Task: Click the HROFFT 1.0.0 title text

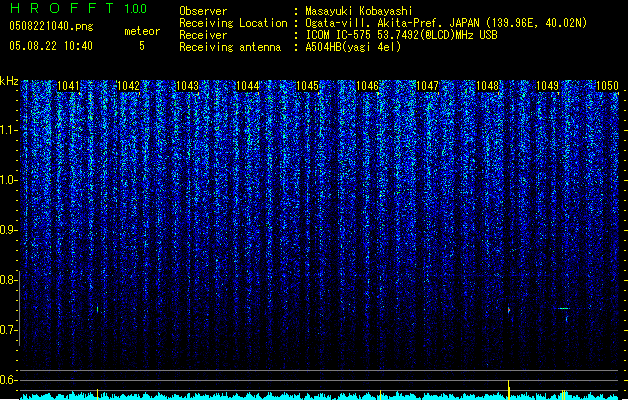Action: [78, 8]
